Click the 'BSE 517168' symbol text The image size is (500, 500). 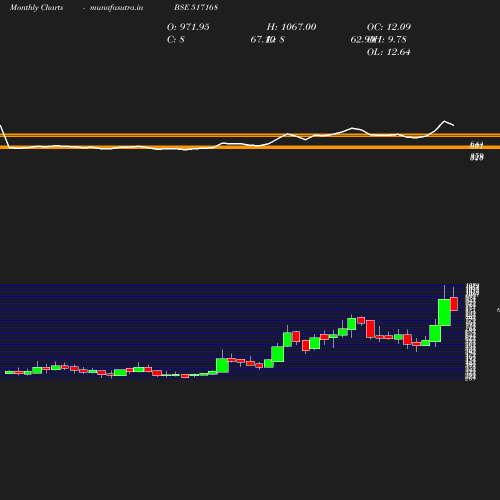196,8
